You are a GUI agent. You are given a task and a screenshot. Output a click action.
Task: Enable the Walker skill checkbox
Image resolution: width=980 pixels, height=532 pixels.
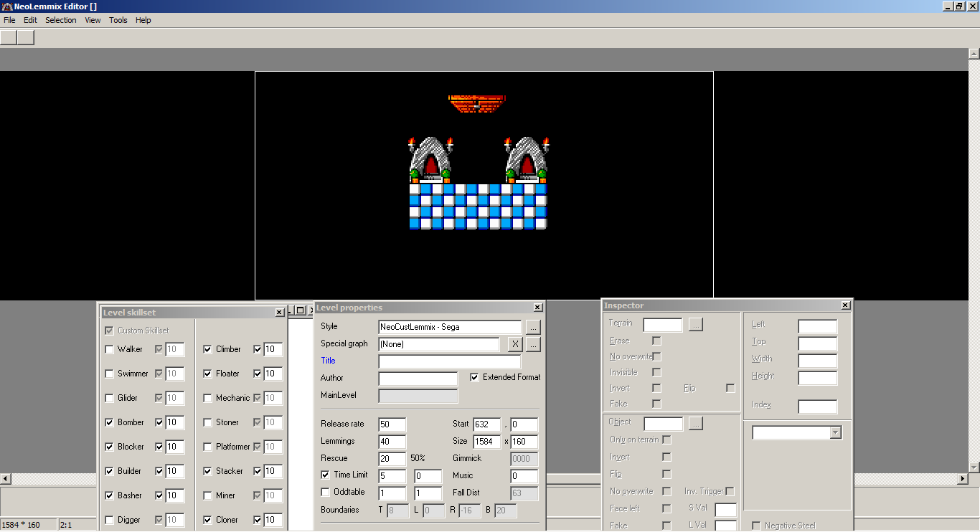pos(109,350)
